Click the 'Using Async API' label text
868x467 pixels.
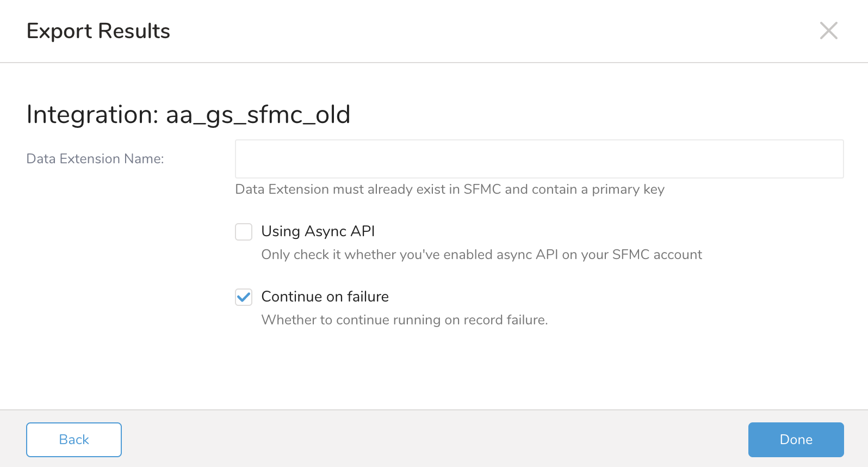(318, 231)
